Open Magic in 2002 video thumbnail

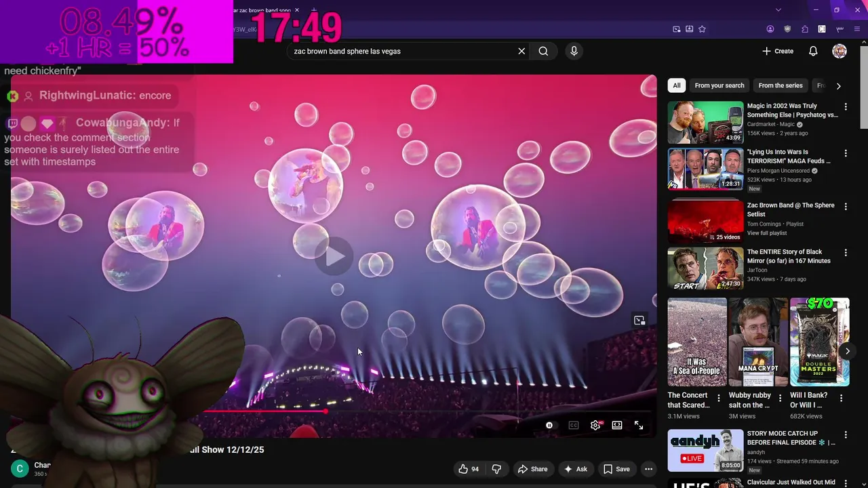click(705, 122)
